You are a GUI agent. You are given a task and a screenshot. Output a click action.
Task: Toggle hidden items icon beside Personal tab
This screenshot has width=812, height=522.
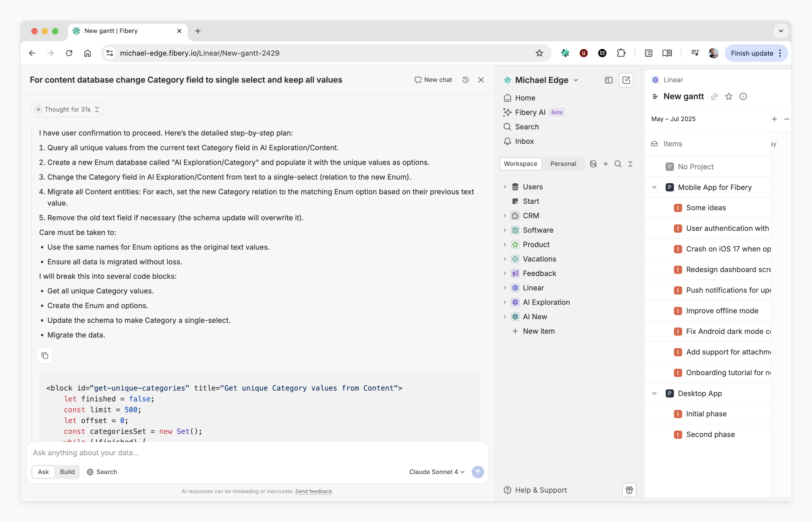coord(593,164)
